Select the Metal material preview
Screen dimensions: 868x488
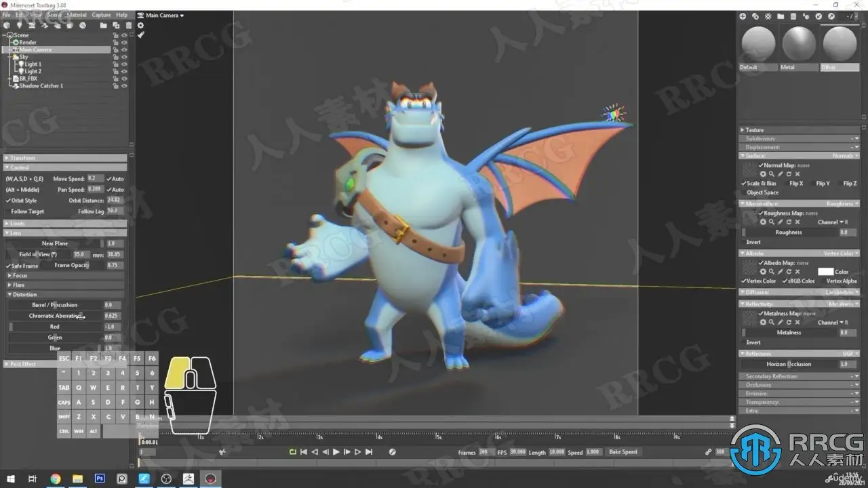(799, 45)
